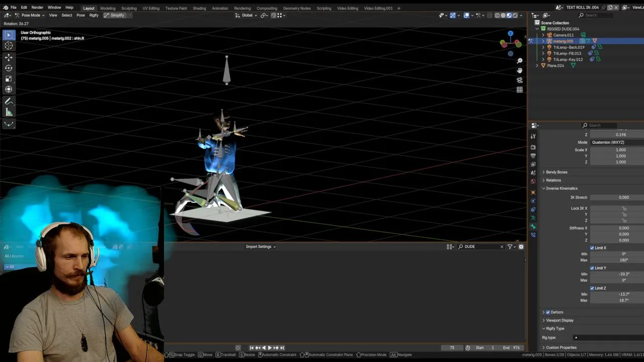Select the Measure tool
The width and height of the screenshot is (644, 362).
pos(9,112)
